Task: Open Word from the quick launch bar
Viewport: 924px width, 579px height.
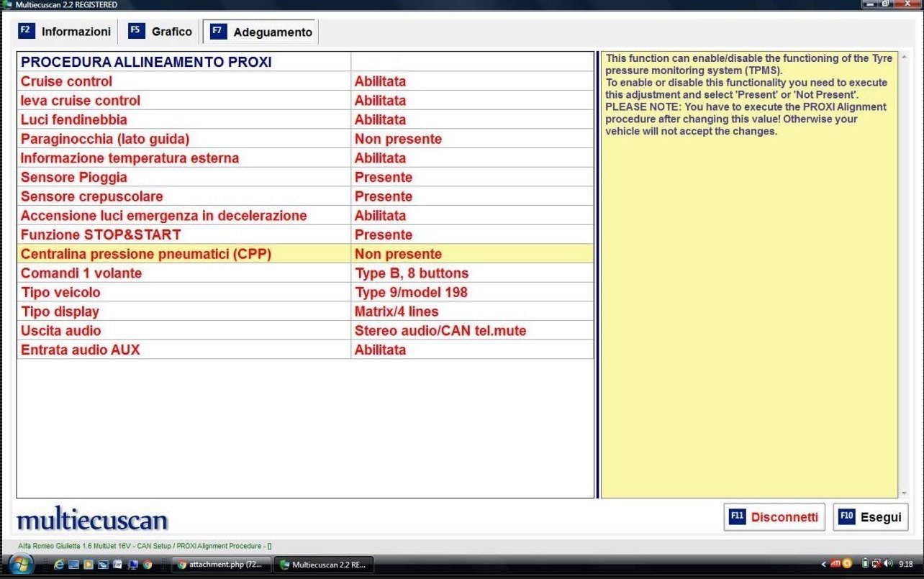Action: pos(117,565)
